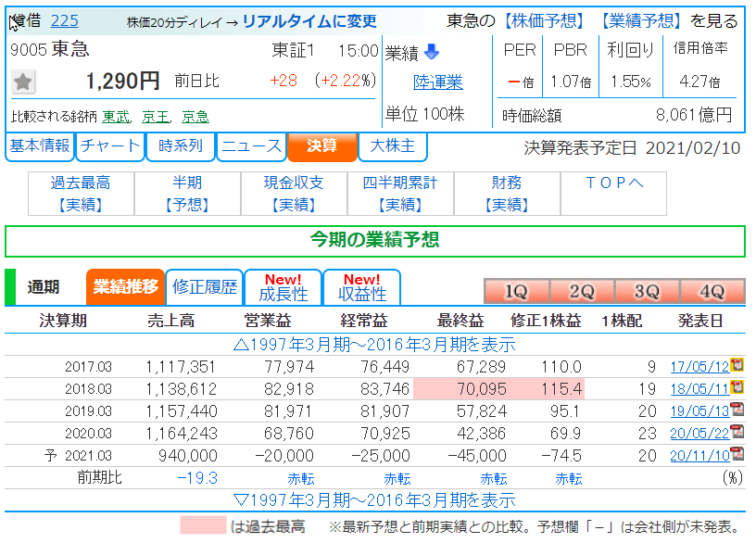Click the ＴＯＰへ link

tap(613, 183)
